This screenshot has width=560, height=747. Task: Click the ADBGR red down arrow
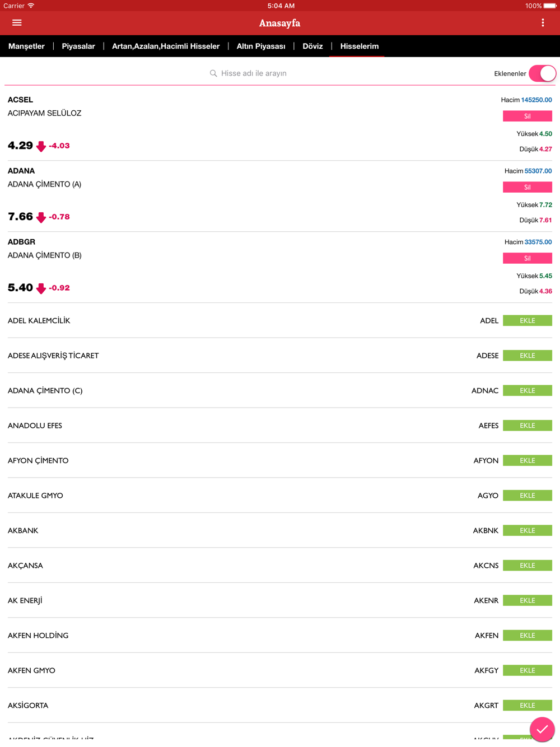pyautogui.click(x=41, y=288)
